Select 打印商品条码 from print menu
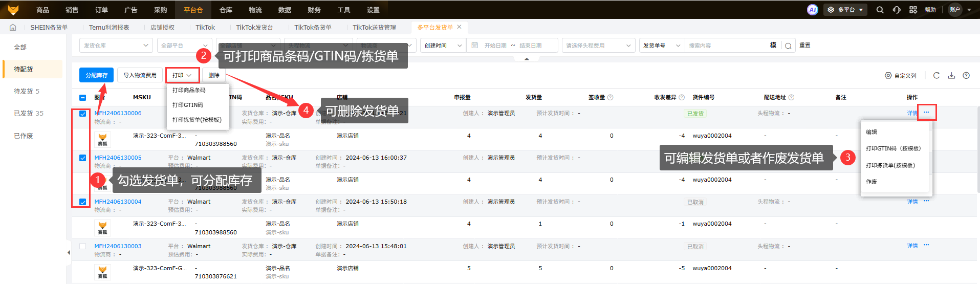This screenshot has height=284, width=980. (189, 90)
